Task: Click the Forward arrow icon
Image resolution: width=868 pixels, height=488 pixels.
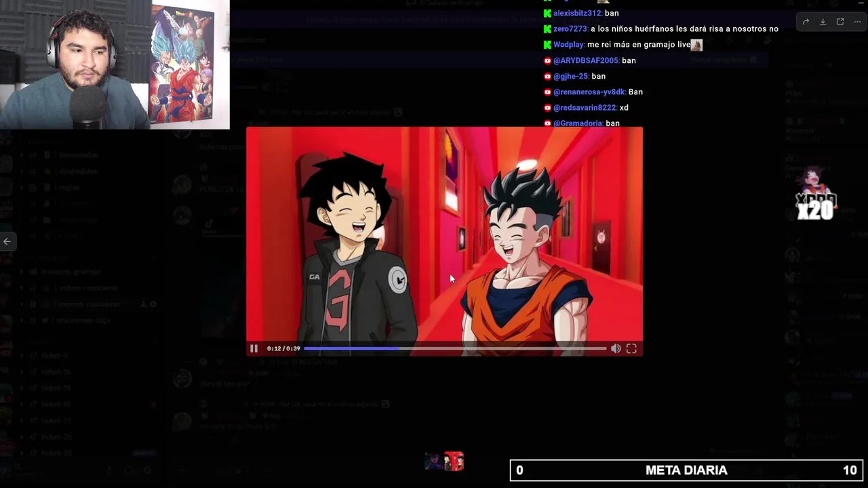Action: point(806,22)
